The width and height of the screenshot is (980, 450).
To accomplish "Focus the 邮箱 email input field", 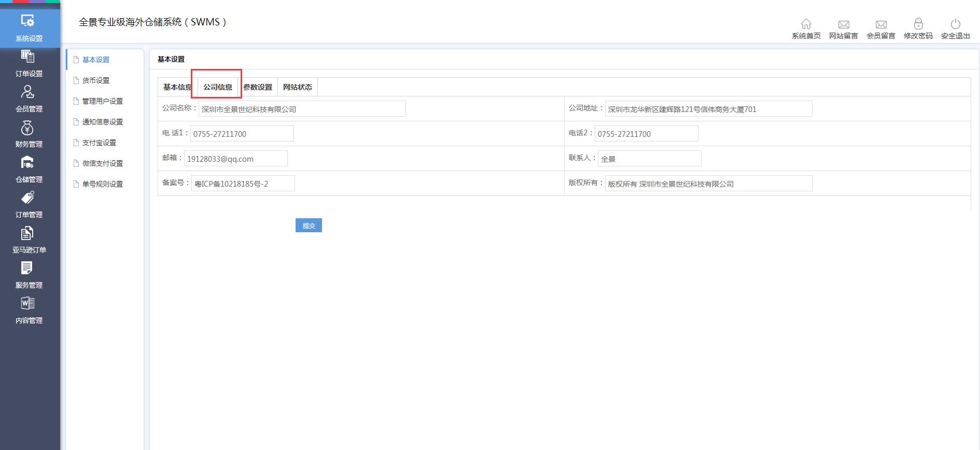I will (x=235, y=159).
